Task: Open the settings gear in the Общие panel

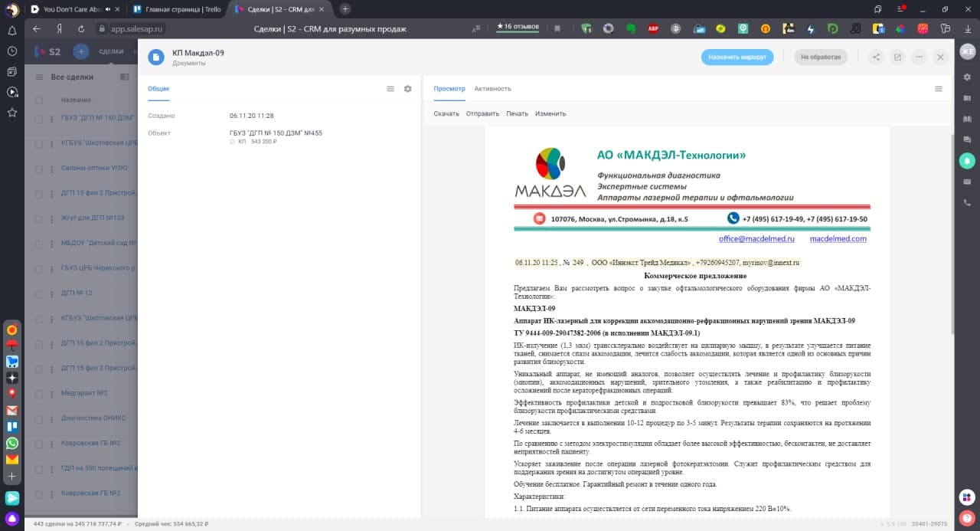Action: click(x=408, y=88)
